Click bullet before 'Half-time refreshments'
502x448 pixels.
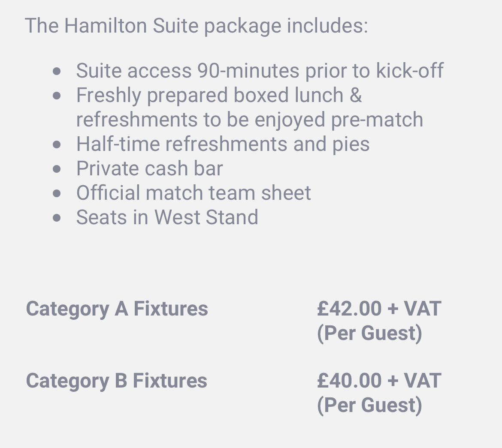click(57, 144)
